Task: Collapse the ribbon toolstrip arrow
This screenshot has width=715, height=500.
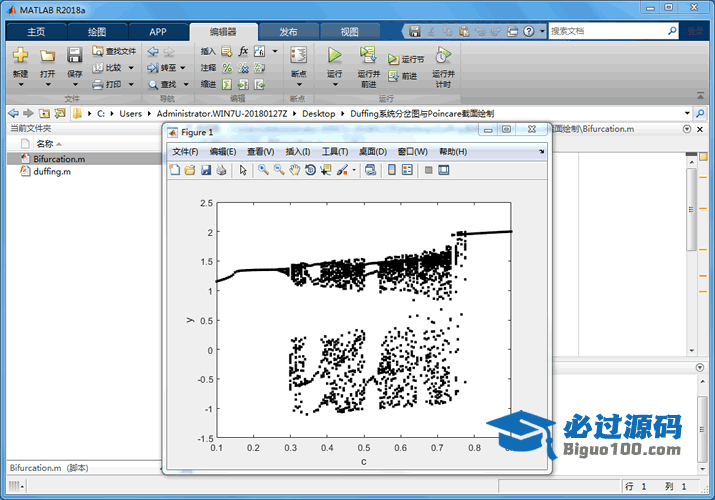Action: (x=700, y=95)
